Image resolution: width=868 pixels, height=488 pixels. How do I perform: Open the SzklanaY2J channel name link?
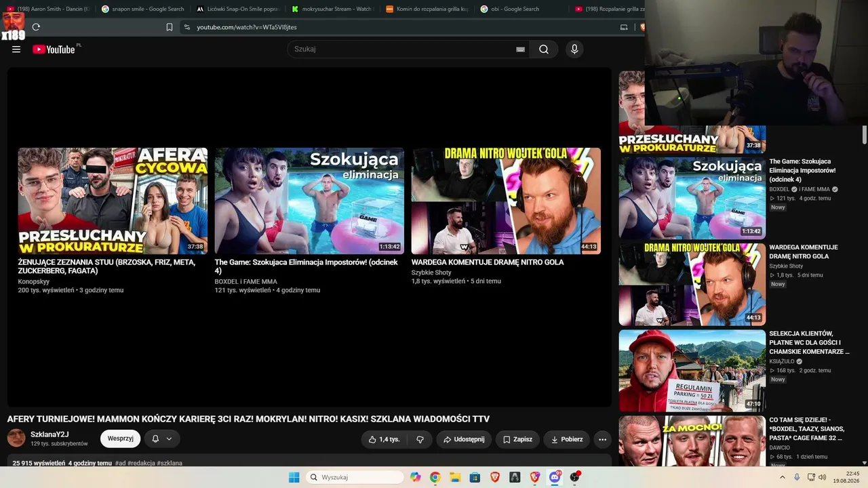(x=50, y=434)
